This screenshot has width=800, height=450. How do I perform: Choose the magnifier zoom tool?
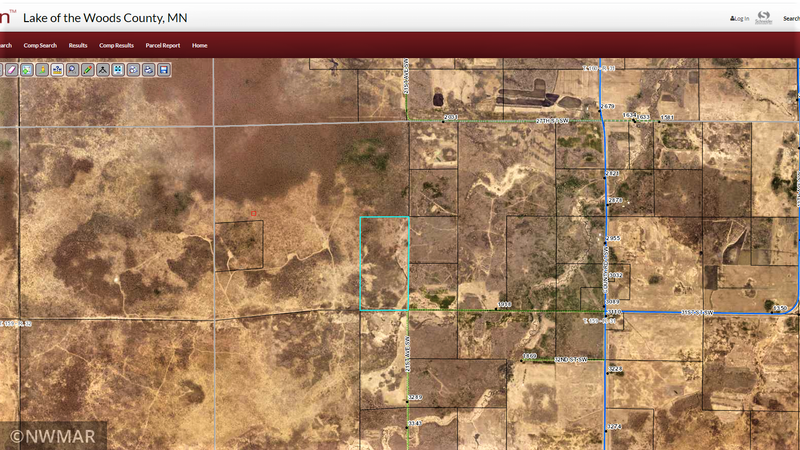coord(72,70)
